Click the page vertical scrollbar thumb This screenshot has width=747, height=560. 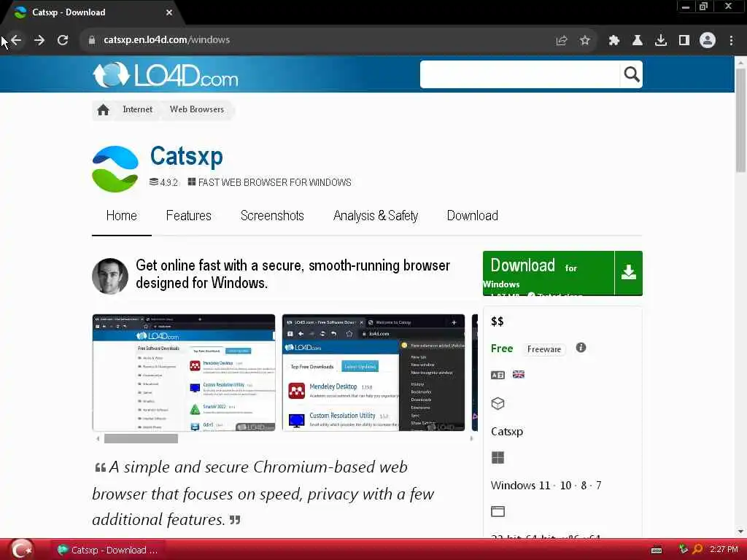(x=740, y=120)
